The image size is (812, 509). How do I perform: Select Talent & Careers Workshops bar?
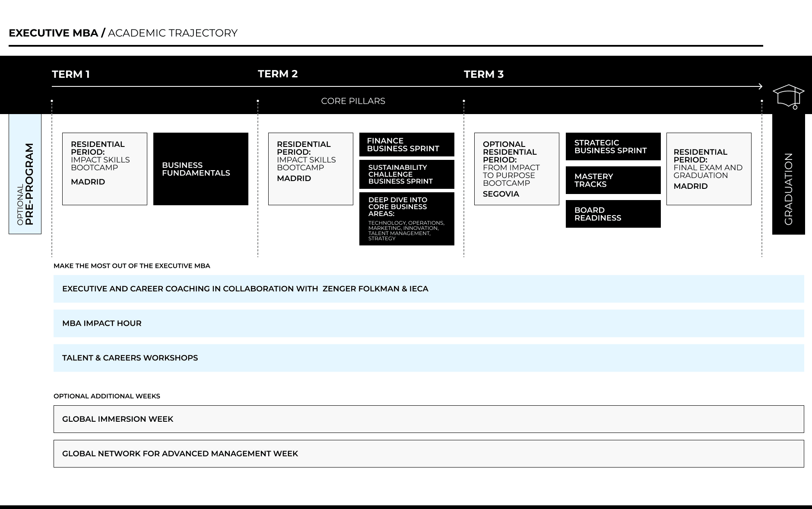(x=428, y=358)
